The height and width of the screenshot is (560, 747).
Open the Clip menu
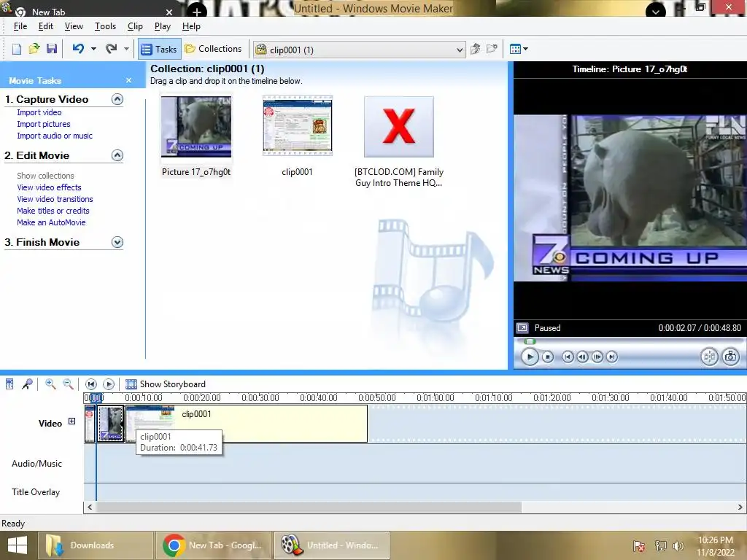click(135, 26)
